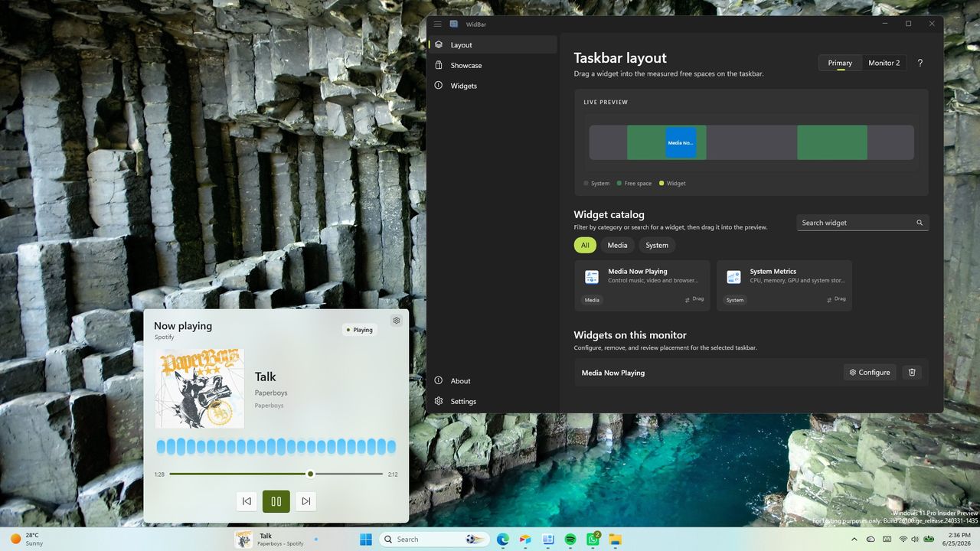Click the audio waveform visualizer
The height and width of the screenshot is (551, 980).
pyautogui.click(x=276, y=447)
